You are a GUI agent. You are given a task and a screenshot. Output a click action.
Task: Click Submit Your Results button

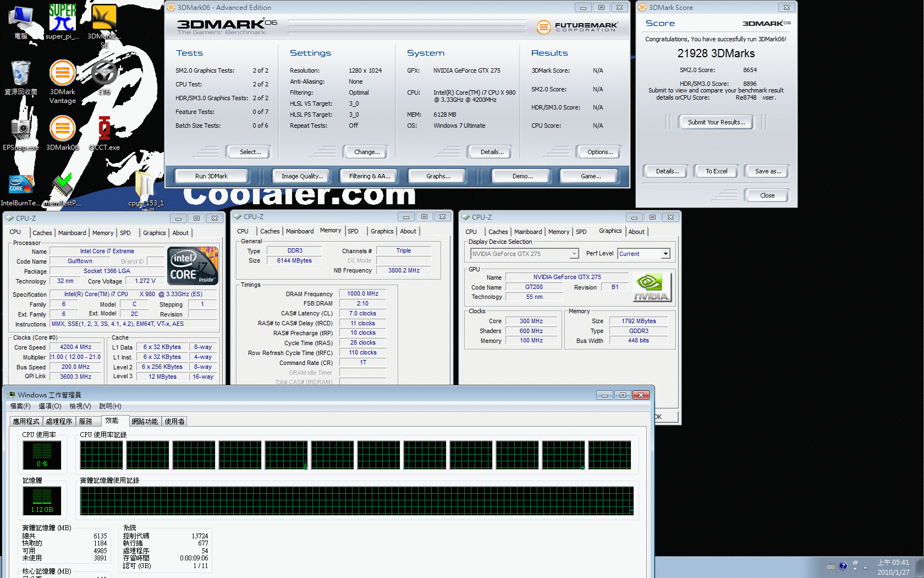(716, 122)
